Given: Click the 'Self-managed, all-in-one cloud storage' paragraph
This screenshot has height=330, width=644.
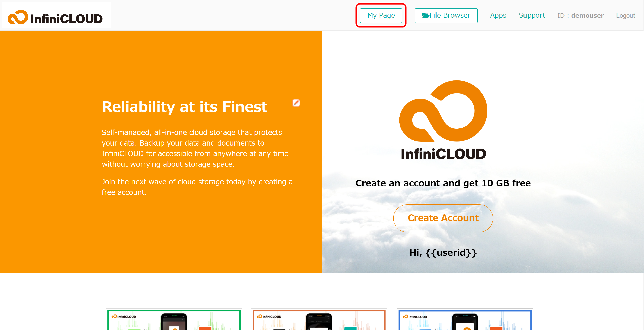Looking at the screenshot, I should [195, 148].
